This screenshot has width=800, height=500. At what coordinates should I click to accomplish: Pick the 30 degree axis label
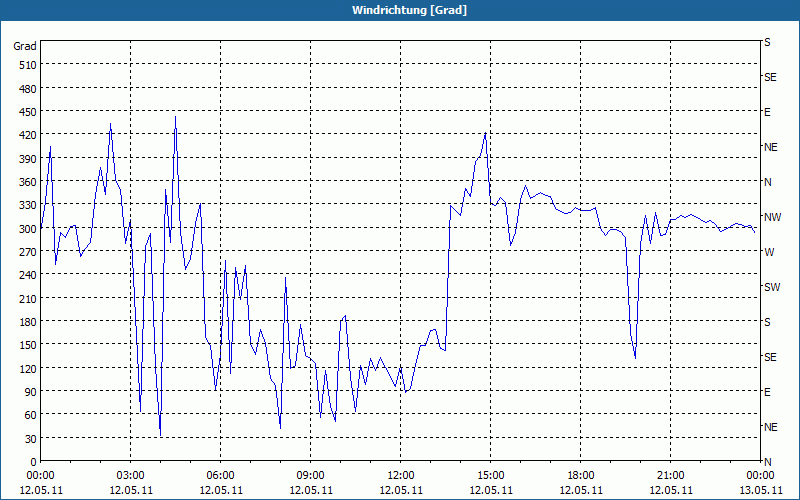coord(31,439)
